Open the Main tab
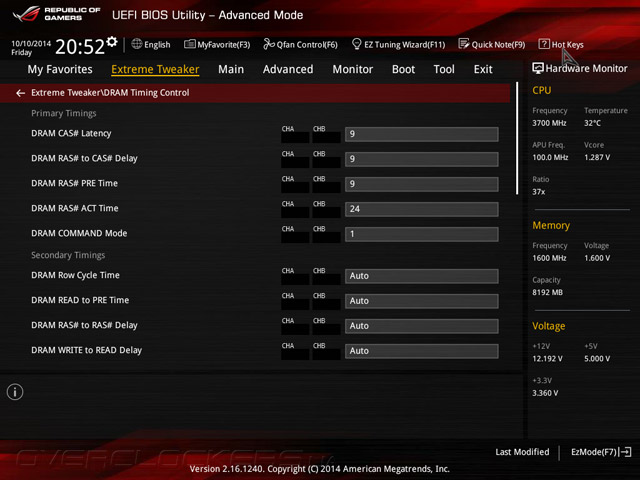This screenshot has width=640, height=480. pos(231,69)
